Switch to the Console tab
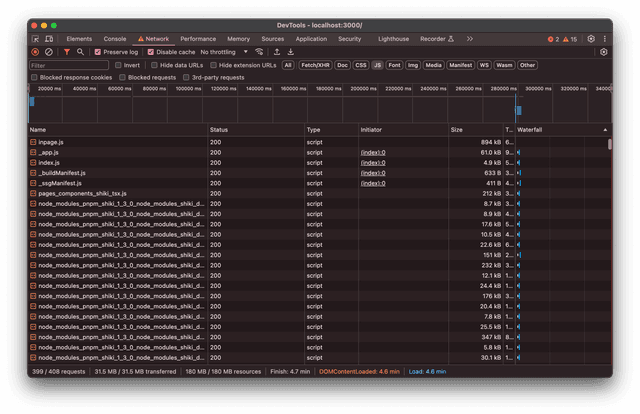Viewport: 640px width, 414px height. (115, 38)
